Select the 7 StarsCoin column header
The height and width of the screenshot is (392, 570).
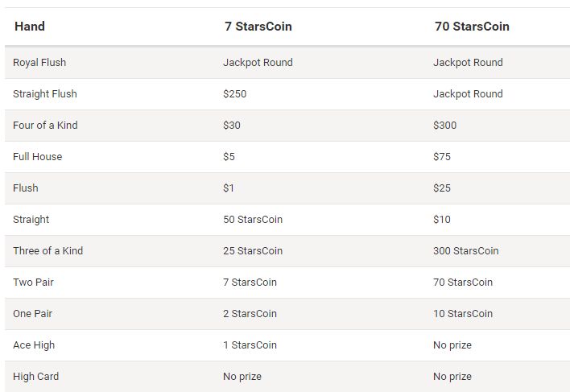click(258, 27)
